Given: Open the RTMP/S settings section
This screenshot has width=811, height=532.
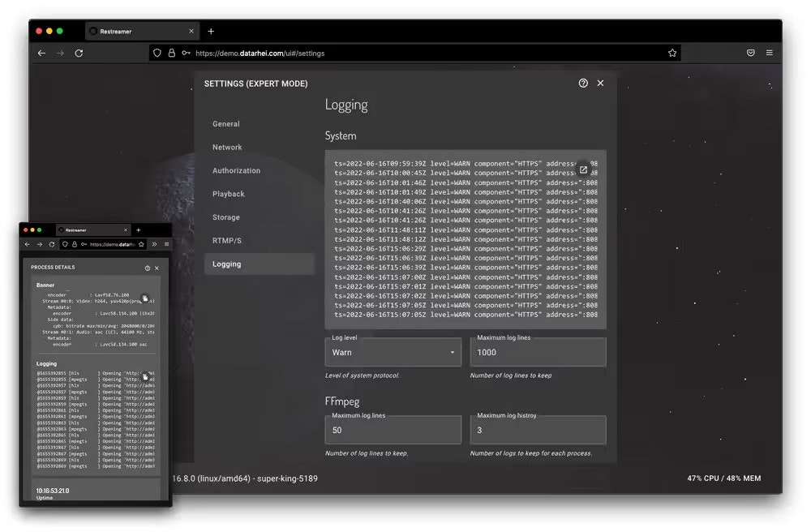Looking at the screenshot, I should click(227, 240).
